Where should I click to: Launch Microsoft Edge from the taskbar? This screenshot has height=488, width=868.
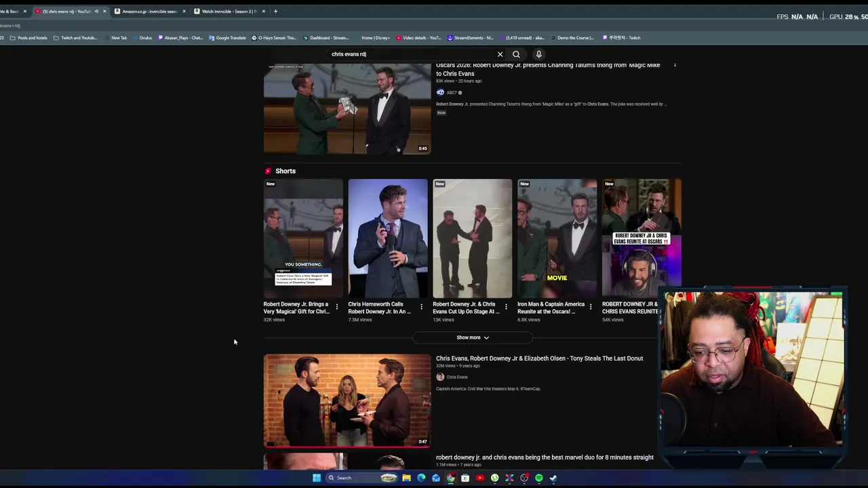pyautogui.click(x=421, y=478)
